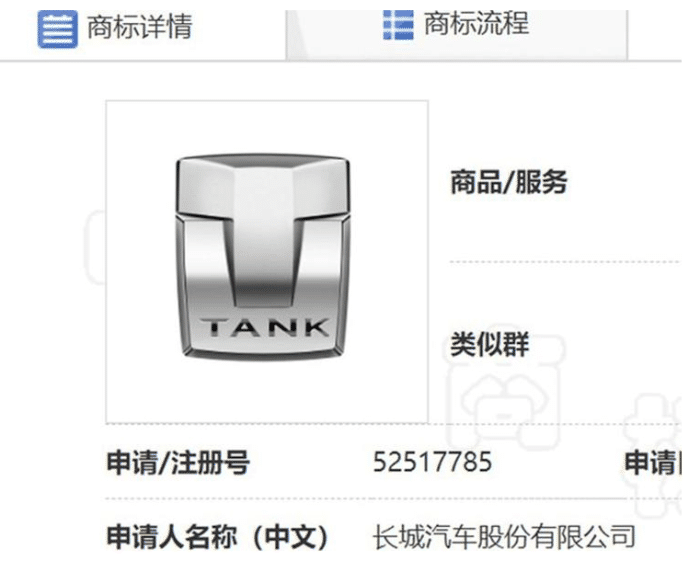Viewport: 700px width, 561px height.
Task: Click the 类似群 heading
Action: 489,344
